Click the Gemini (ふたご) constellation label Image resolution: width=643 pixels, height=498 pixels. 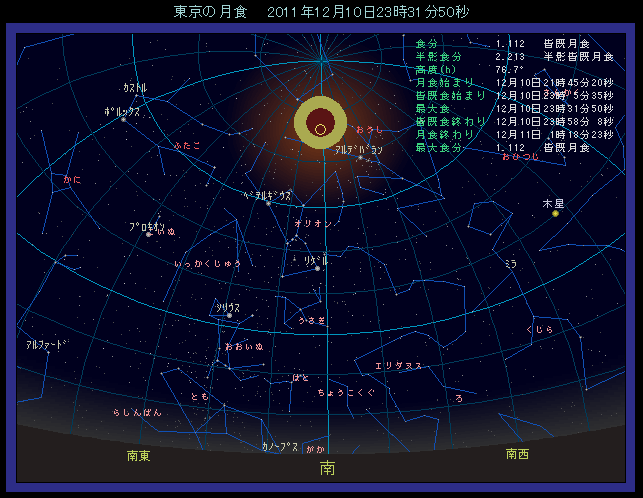tap(187, 145)
